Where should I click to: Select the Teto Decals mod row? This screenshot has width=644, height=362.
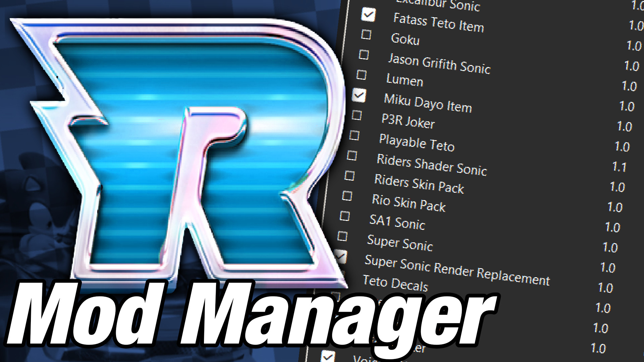click(x=395, y=283)
